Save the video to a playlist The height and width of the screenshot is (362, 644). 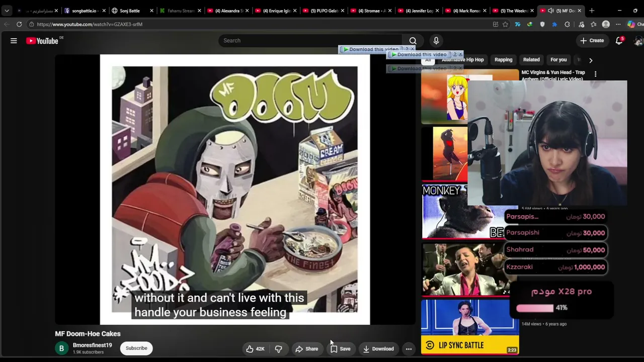pyautogui.click(x=340, y=349)
